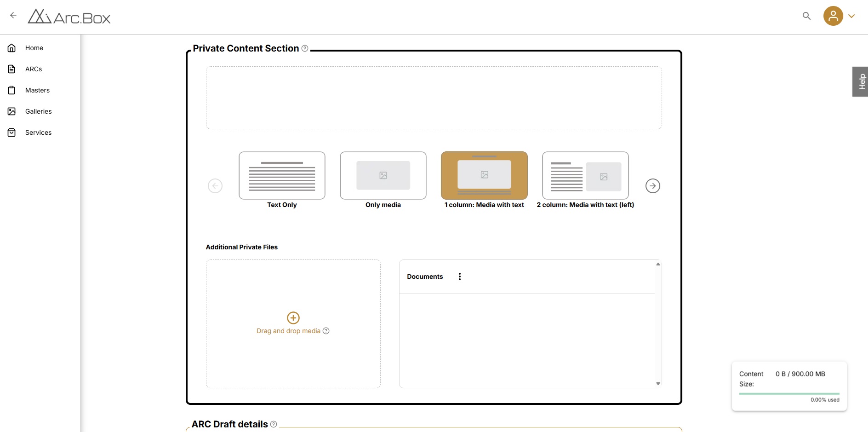Show ARC Draft details help icon

pyautogui.click(x=274, y=424)
